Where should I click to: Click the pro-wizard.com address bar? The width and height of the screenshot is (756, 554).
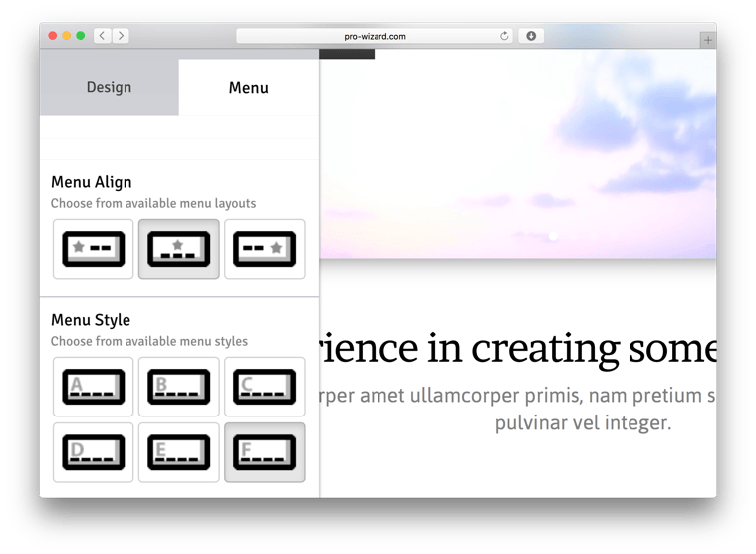(375, 36)
